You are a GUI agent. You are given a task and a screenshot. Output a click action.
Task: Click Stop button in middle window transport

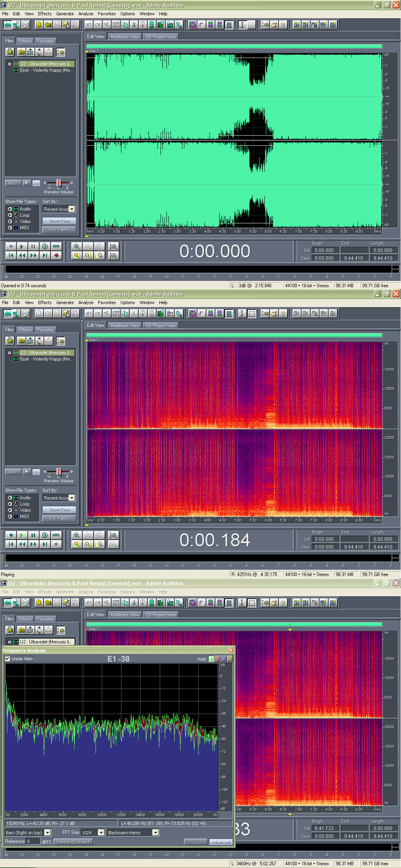11,535
